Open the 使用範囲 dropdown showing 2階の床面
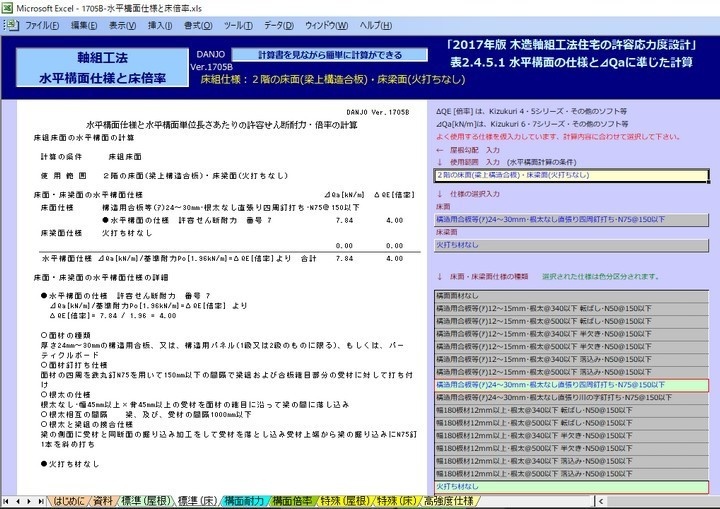Screen dimensions: 720x509 571,175
